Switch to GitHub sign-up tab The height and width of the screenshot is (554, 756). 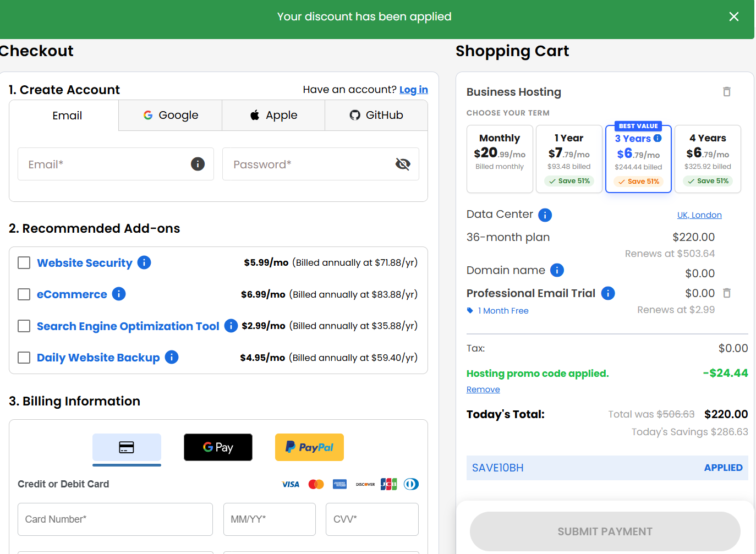[x=376, y=116]
